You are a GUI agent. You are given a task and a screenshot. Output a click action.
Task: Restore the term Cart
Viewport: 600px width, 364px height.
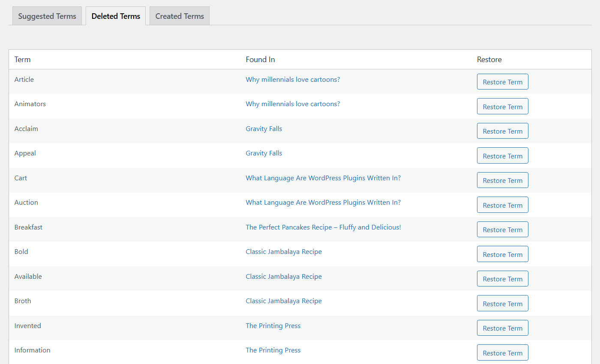pyautogui.click(x=502, y=180)
